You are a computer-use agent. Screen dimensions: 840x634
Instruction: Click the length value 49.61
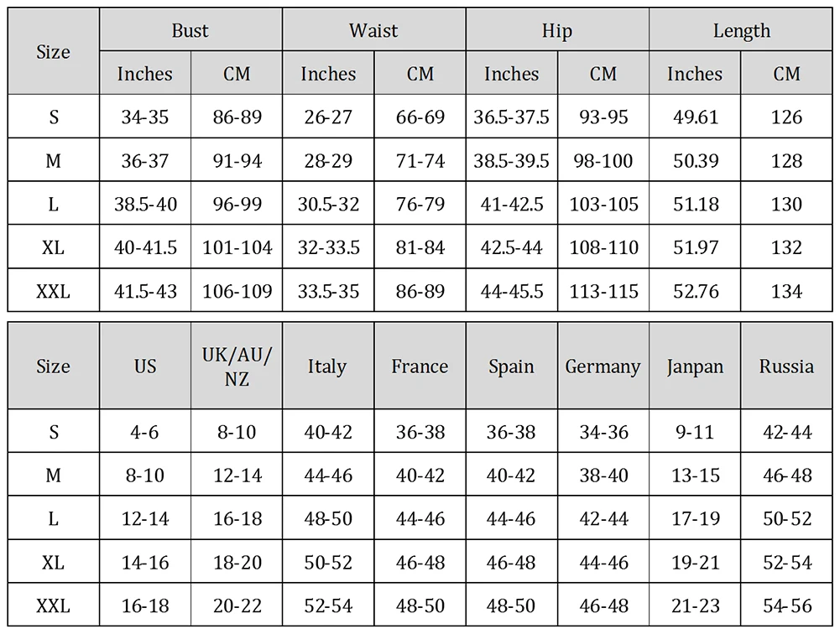[x=695, y=117]
